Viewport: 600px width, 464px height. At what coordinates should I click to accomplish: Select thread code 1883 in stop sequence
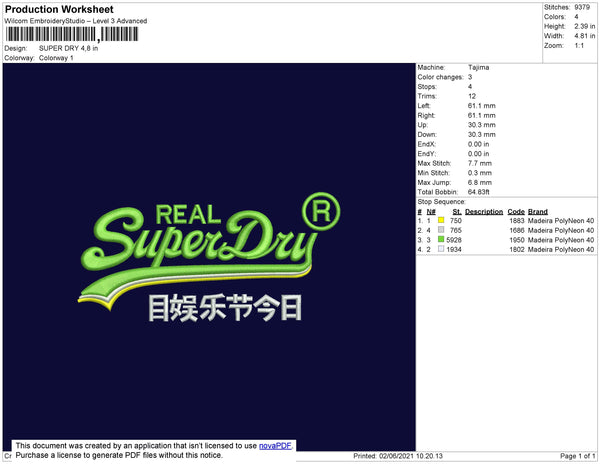click(x=517, y=221)
